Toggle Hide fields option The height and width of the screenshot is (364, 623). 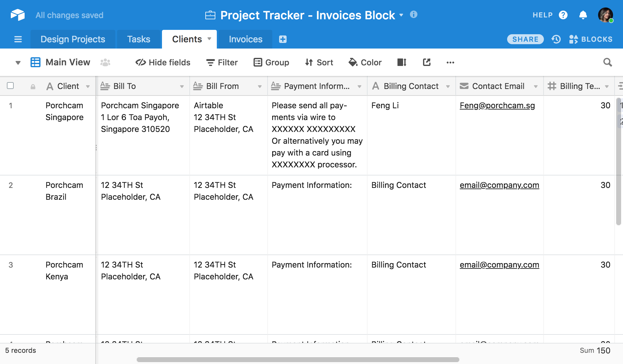click(x=163, y=63)
